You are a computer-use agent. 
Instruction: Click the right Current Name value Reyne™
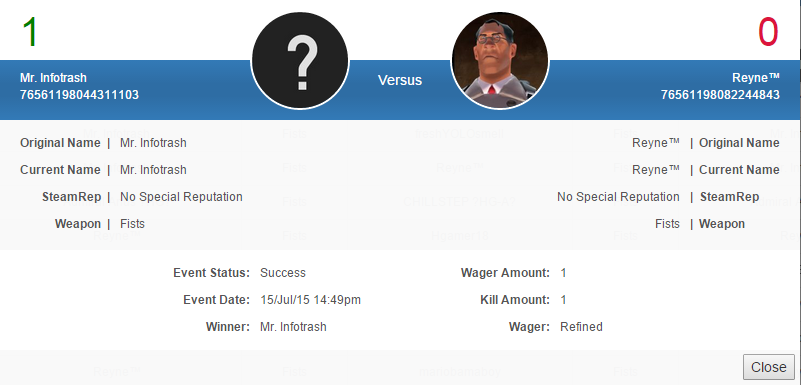[x=656, y=170]
